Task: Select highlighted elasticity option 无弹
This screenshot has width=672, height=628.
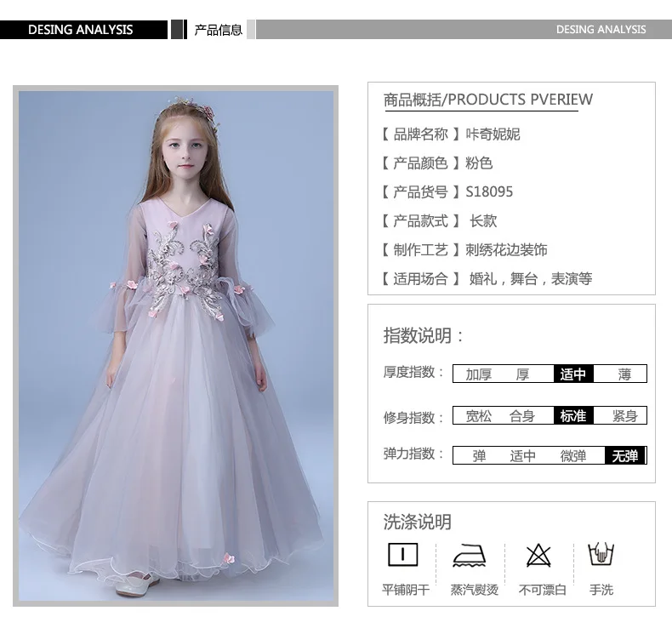Action: tap(625, 455)
